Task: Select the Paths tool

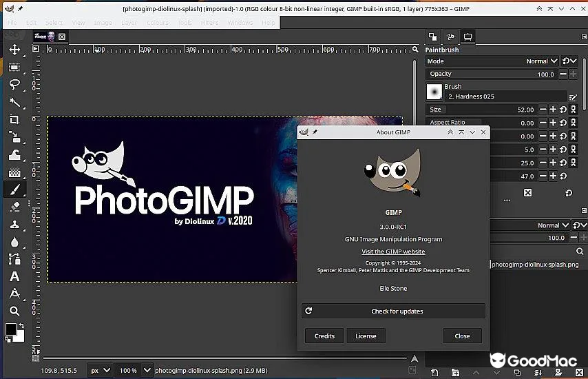Action: coord(14,259)
